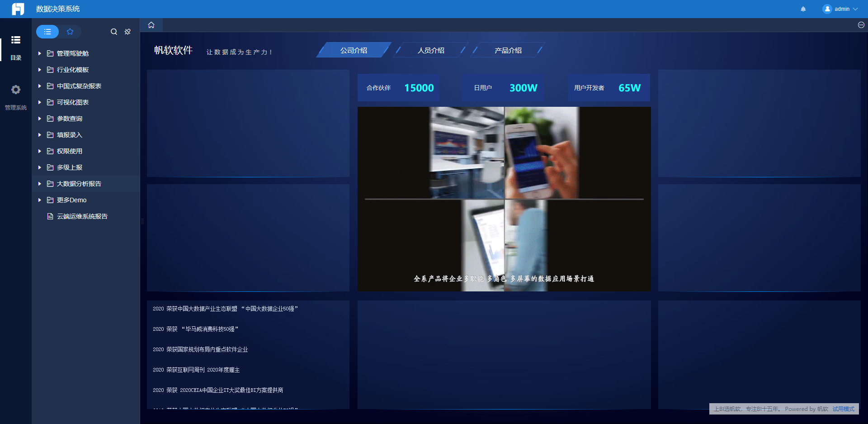Click award line 毕马威消费科技50强

(195, 329)
